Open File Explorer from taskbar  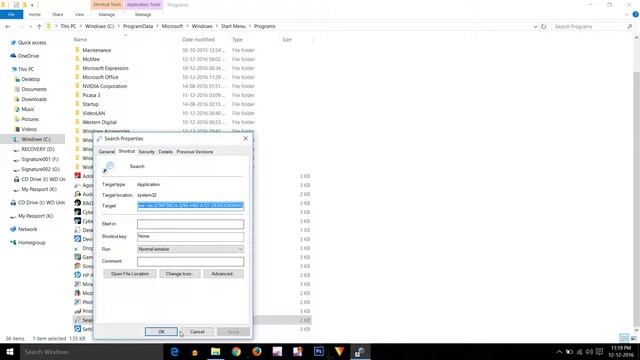pyautogui.click(x=216, y=352)
